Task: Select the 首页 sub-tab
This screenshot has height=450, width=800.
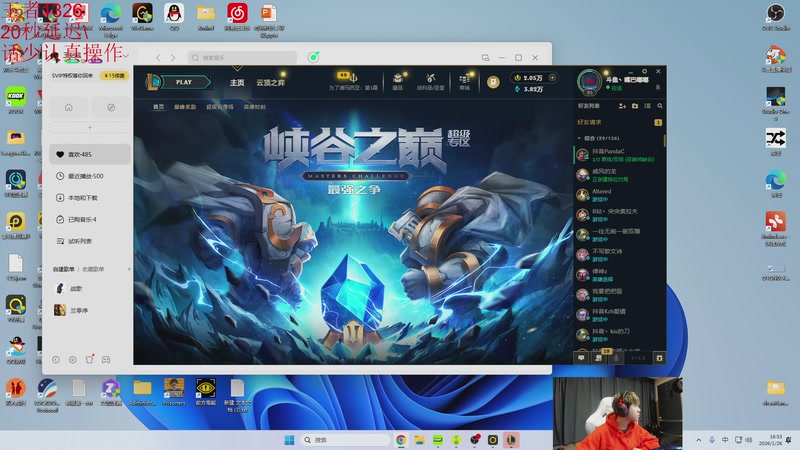Action: point(159,107)
